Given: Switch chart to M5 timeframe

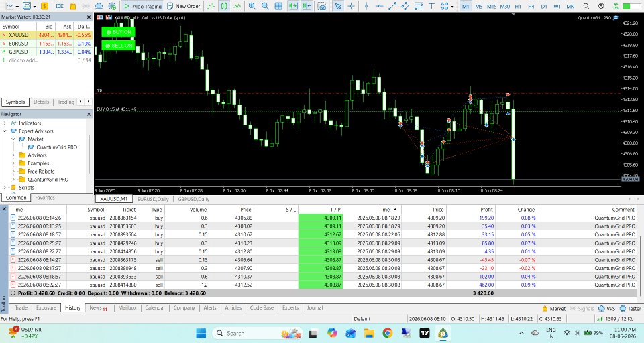Looking at the screenshot, I should 478,6.
